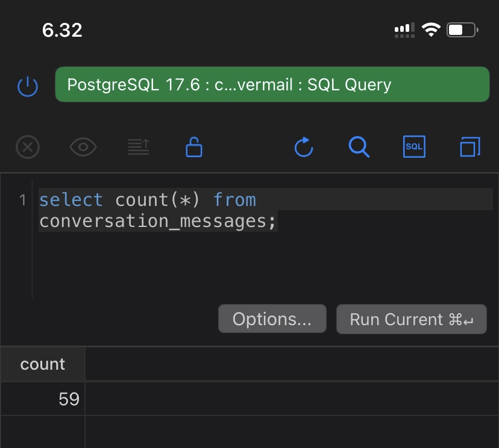Image resolution: width=499 pixels, height=448 pixels.
Task: Tap the overlapping windows icon
Action: pos(470,147)
